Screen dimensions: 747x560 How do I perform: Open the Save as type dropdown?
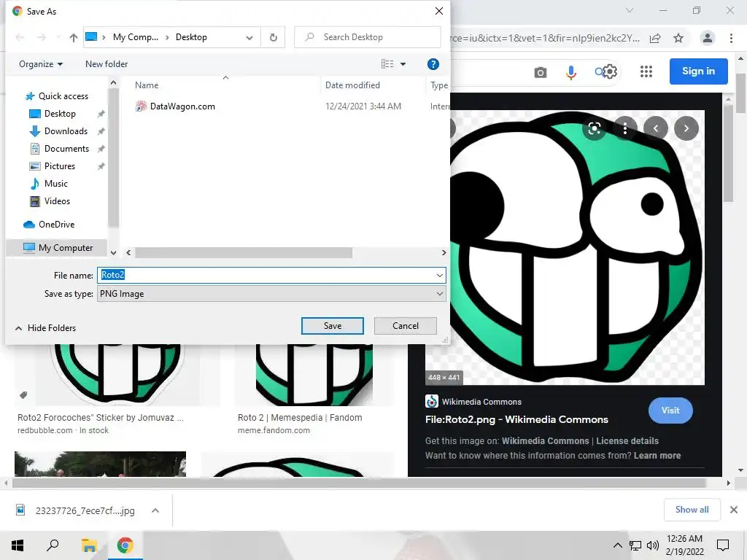point(271,294)
